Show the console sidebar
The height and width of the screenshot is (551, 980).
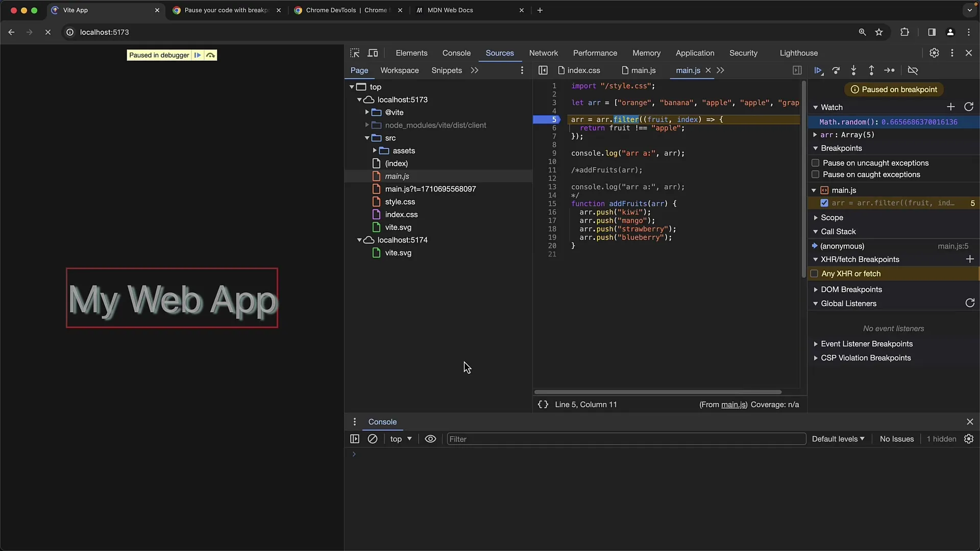(355, 439)
